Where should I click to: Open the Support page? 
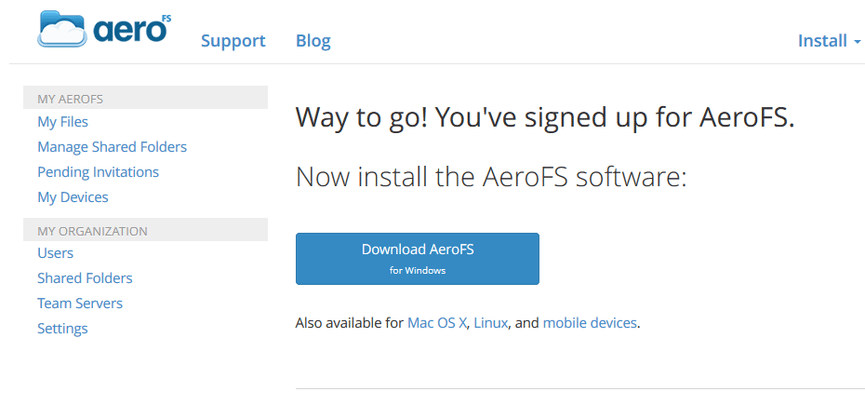coord(233,41)
